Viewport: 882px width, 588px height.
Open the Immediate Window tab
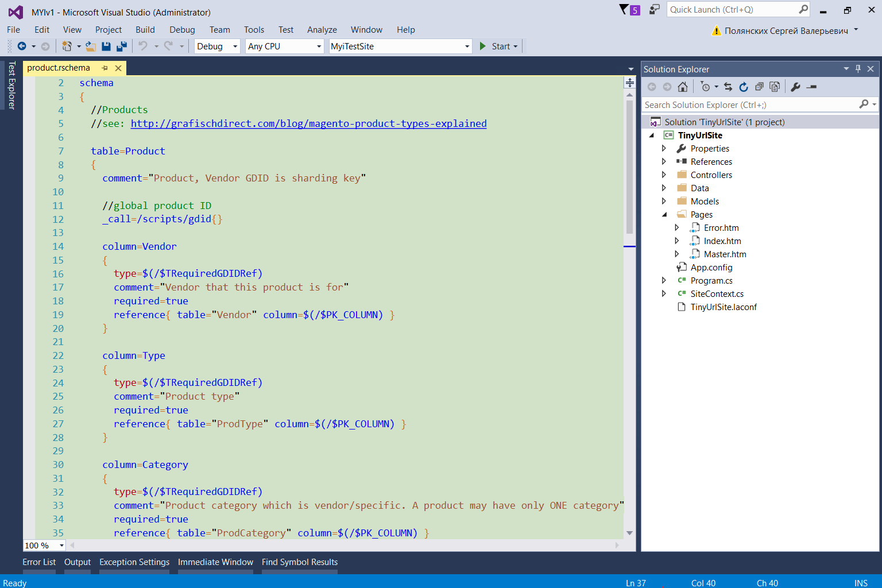(215, 562)
